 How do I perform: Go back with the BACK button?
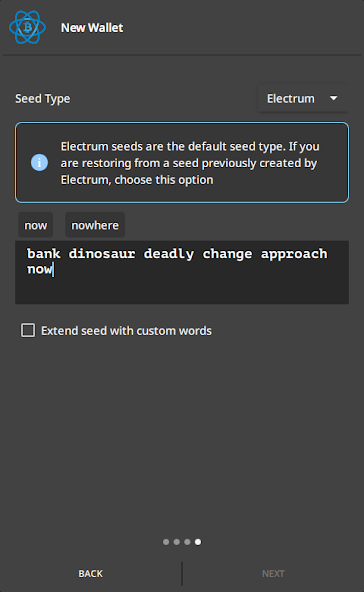tap(91, 574)
